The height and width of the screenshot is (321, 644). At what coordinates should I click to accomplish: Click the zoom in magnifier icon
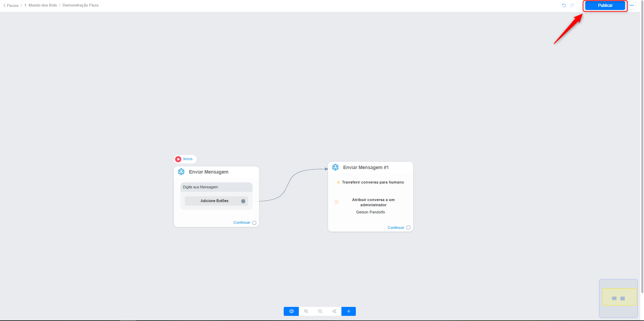click(x=306, y=311)
